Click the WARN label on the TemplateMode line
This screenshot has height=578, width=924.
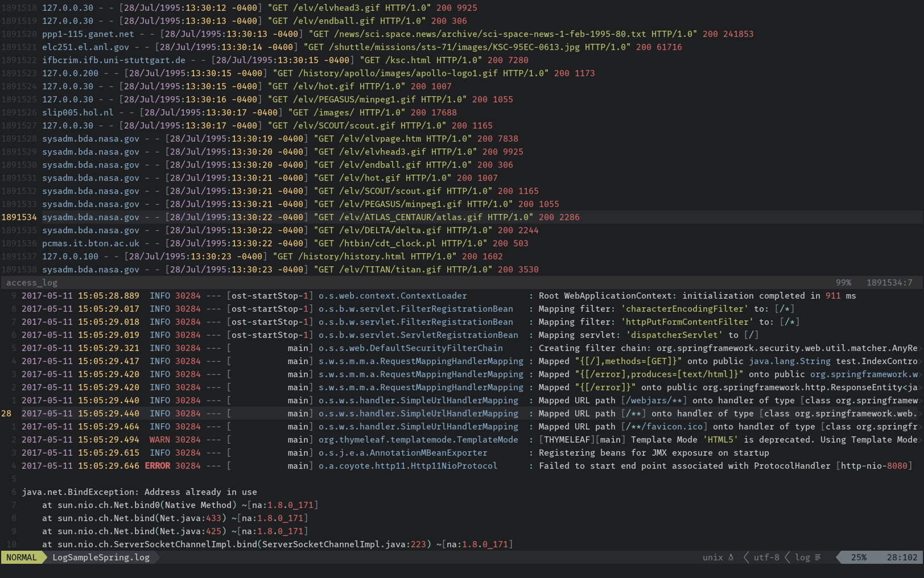[x=159, y=439]
